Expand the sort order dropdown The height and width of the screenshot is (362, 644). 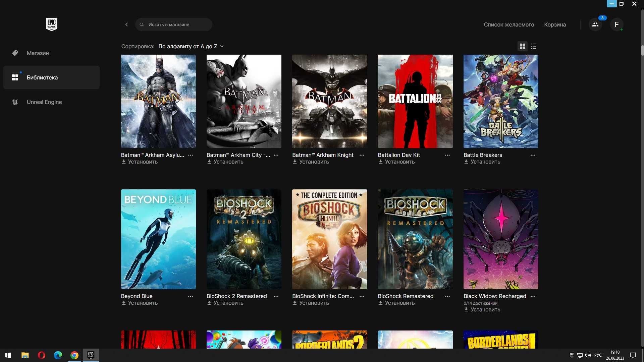coord(191,46)
